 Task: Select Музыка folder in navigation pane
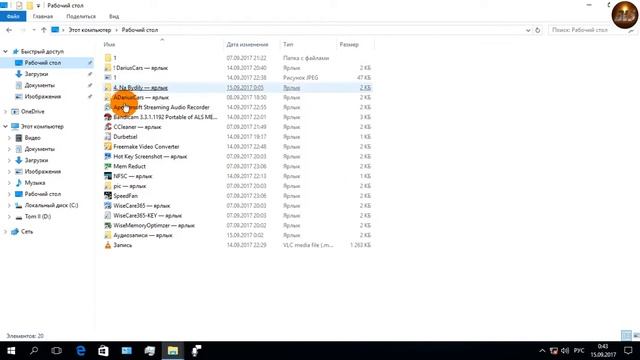(x=35, y=183)
